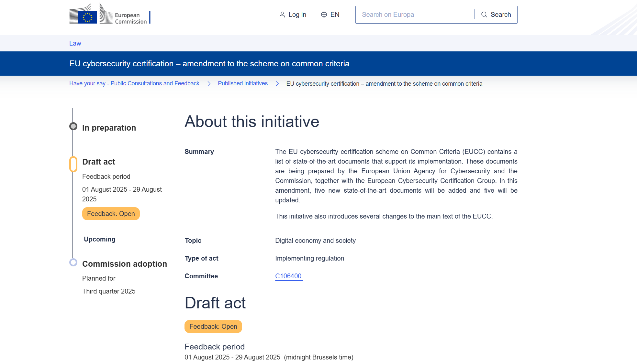
Task: Open the EN language selector
Action: (x=334, y=15)
